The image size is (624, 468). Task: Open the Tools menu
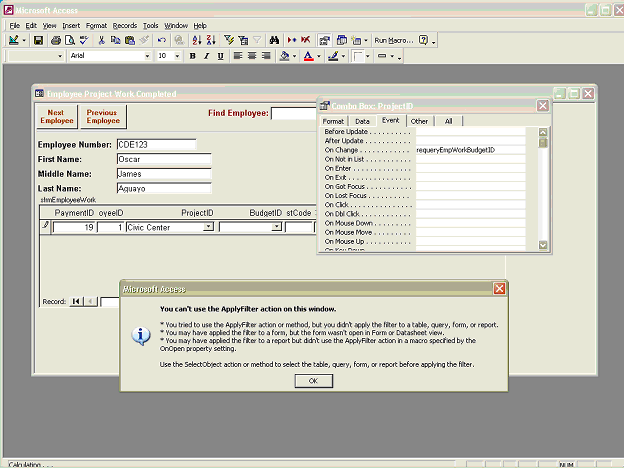(x=151, y=26)
